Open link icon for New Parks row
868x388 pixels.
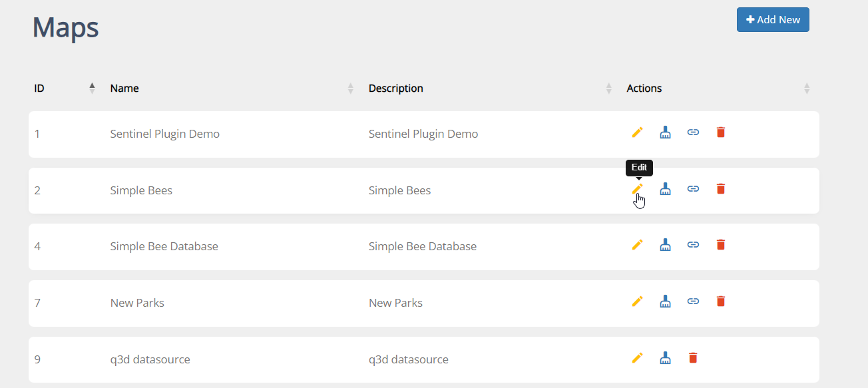[693, 301]
